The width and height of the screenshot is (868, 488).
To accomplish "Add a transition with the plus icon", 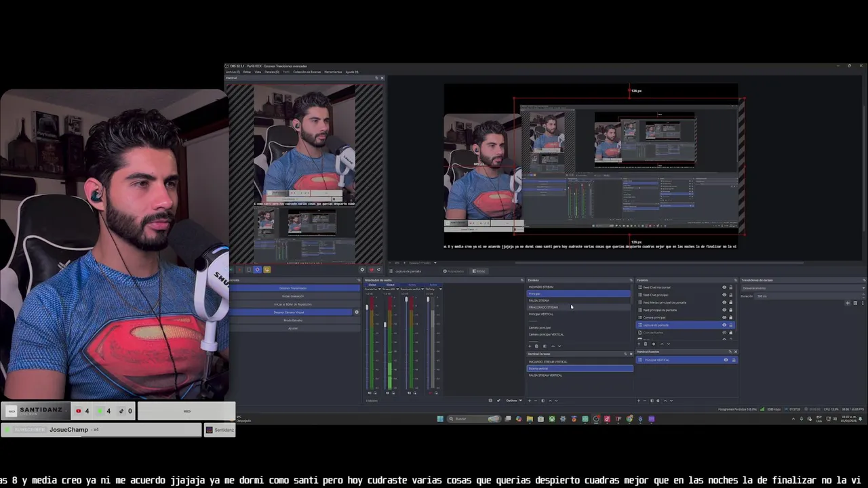I will pyautogui.click(x=848, y=303).
